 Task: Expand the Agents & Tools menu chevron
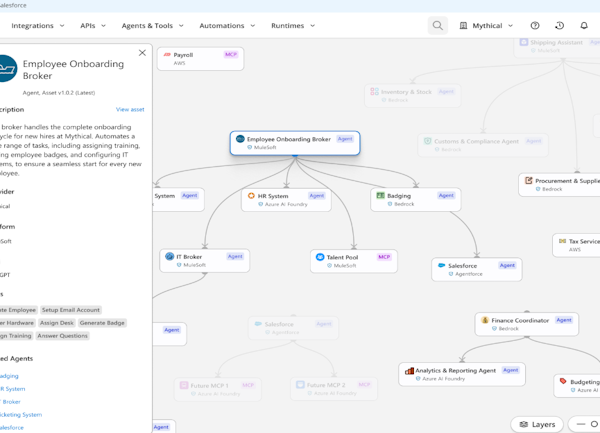[x=181, y=26]
